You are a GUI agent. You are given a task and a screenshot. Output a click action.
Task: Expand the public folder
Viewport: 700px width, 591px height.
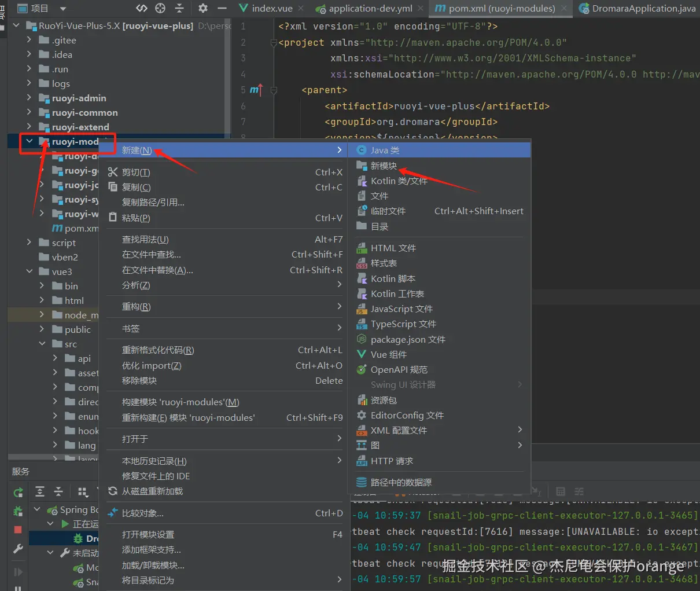(x=42, y=329)
